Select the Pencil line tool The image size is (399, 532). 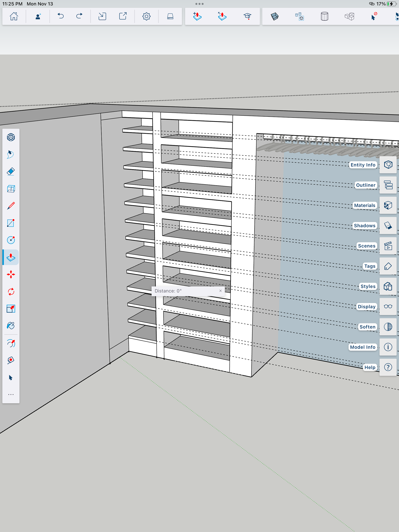click(x=11, y=206)
